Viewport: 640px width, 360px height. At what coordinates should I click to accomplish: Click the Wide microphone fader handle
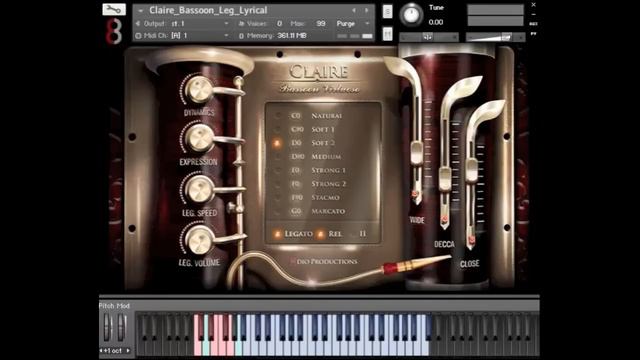[x=417, y=153]
